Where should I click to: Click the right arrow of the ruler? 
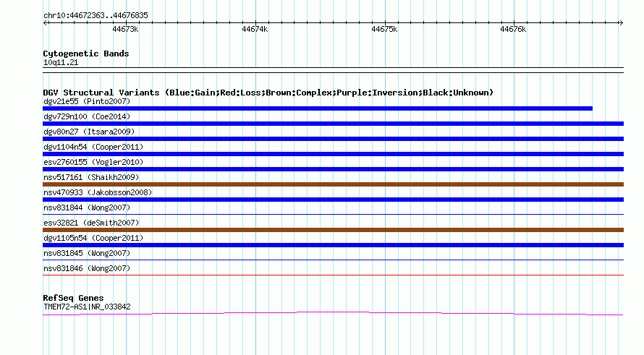(621, 22)
